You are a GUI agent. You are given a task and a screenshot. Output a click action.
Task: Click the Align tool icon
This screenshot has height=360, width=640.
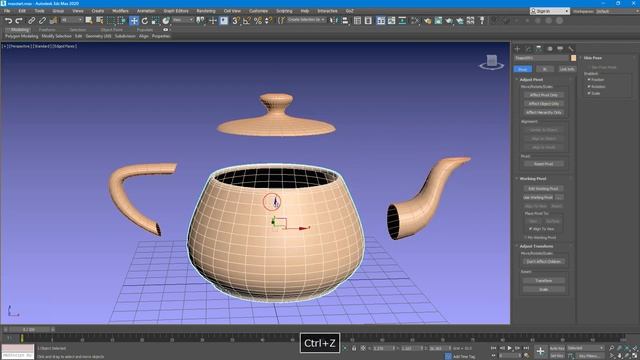pyautogui.click(x=345, y=20)
